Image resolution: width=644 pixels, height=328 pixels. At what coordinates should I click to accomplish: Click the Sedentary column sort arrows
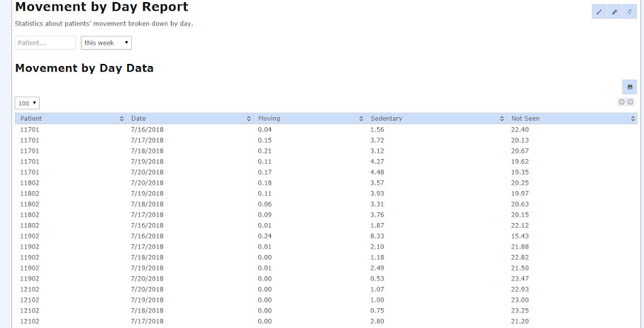tap(502, 119)
